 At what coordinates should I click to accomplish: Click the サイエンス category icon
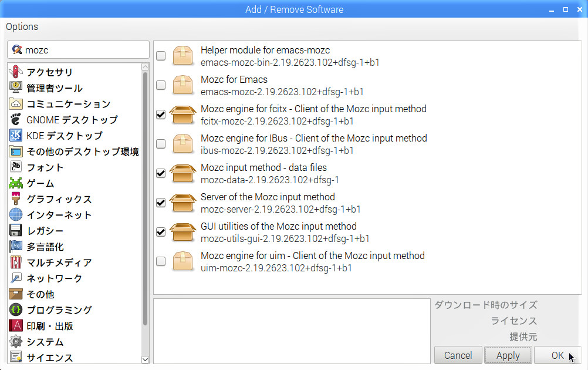(16, 357)
